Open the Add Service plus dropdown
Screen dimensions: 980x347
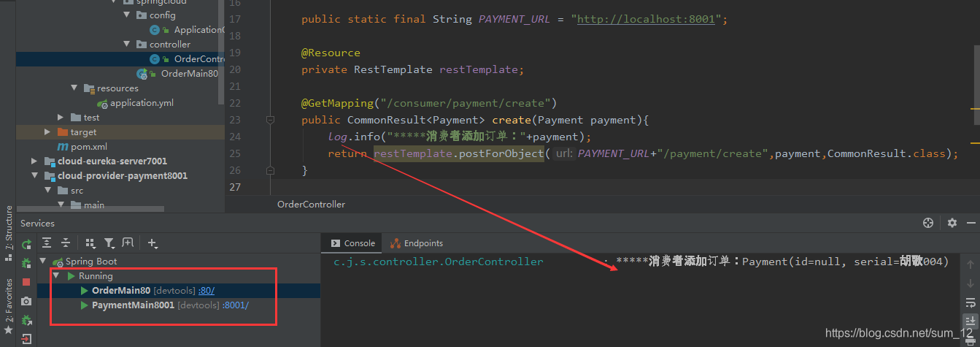coord(153,243)
